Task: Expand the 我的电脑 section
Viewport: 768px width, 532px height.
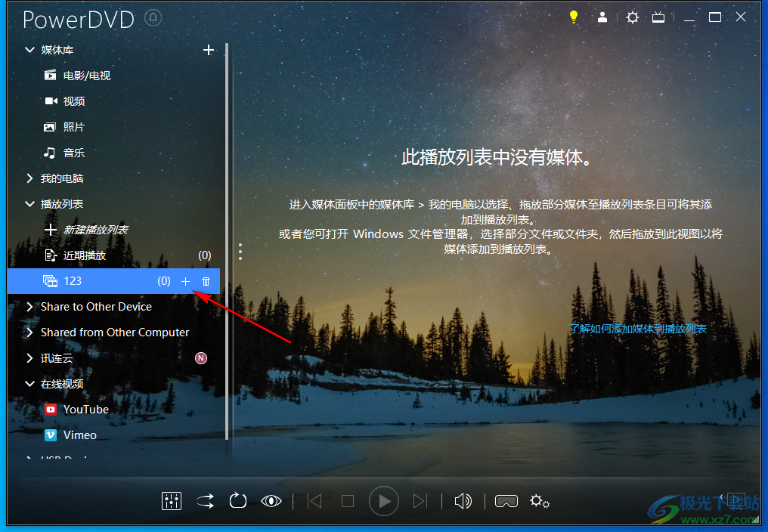Action: pos(30,178)
